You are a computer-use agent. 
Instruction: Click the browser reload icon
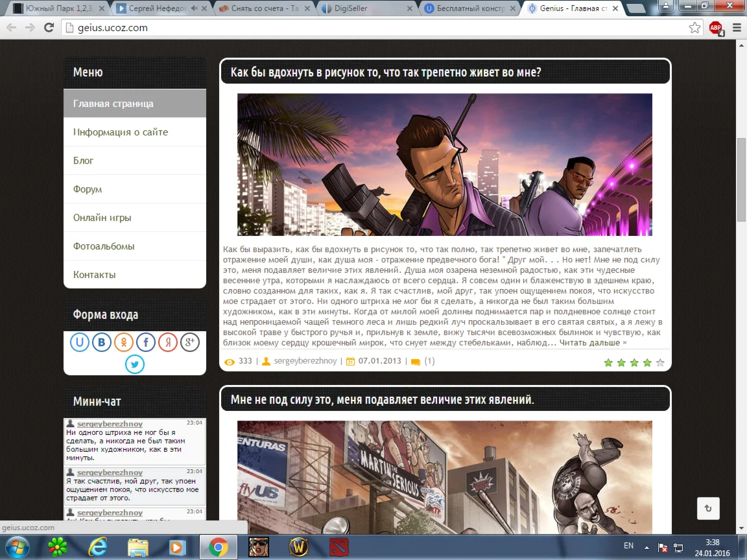coord(49,28)
